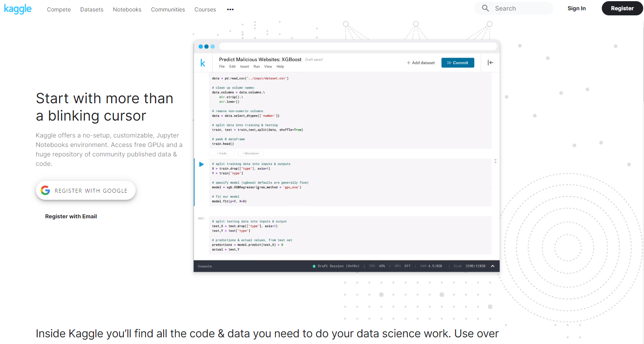The image size is (644, 344).
Task: Click the GPU Off status entry
Action: [x=403, y=266]
